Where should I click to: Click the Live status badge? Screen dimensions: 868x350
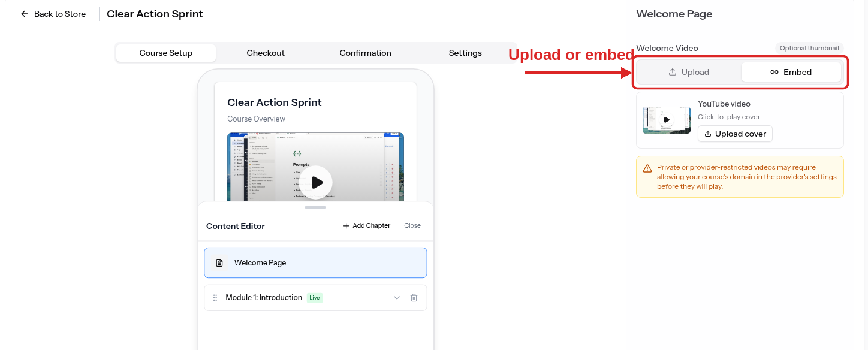tap(315, 298)
